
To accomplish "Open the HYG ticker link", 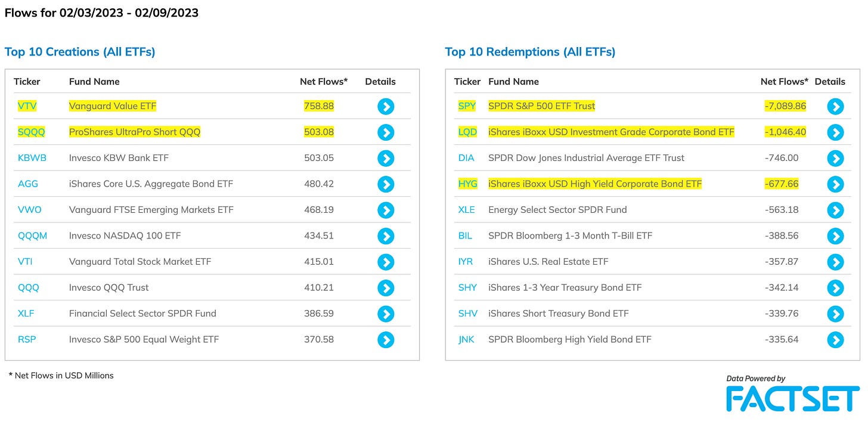I will pos(468,184).
